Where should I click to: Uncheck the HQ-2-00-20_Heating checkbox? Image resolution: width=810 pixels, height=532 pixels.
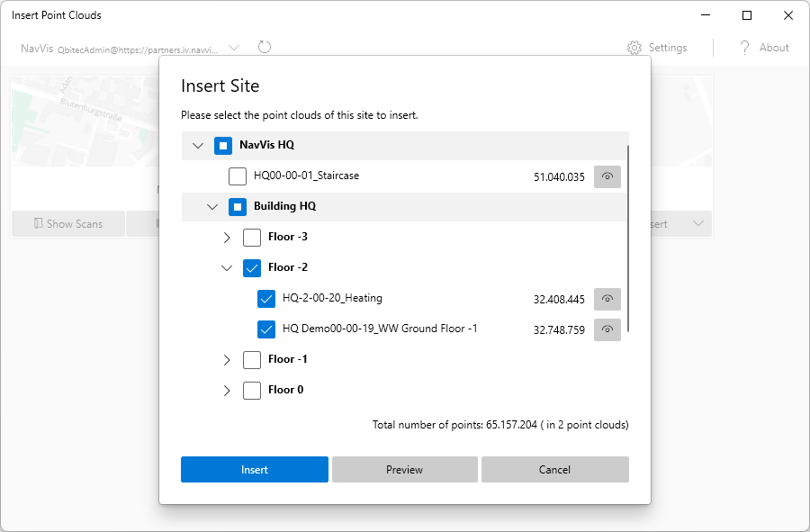click(x=266, y=299)
